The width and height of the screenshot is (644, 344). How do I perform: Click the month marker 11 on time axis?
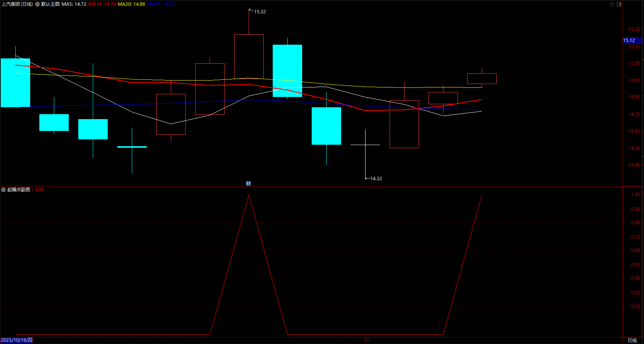pos(368,341)
